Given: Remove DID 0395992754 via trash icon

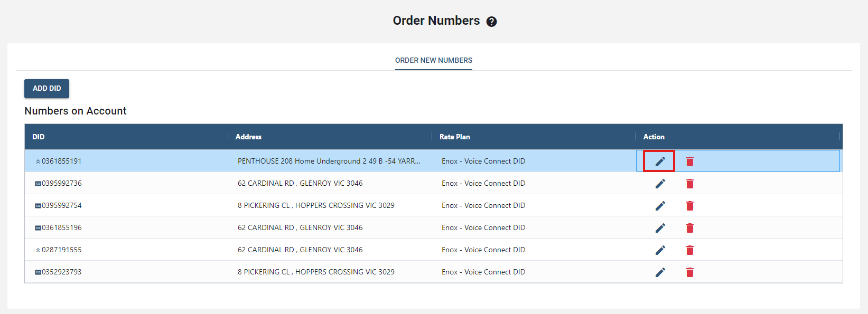Looking at the screenshot, I should (689, 206).
